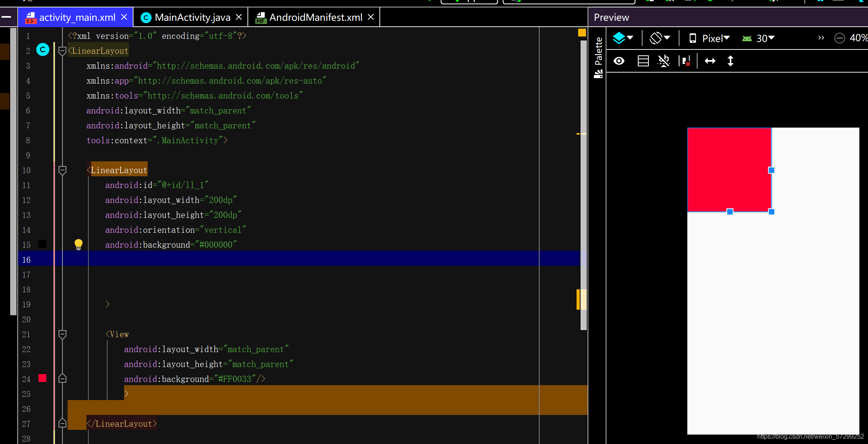
Task: Click android:layout_width="200dp" text
Action: point(171,200)
